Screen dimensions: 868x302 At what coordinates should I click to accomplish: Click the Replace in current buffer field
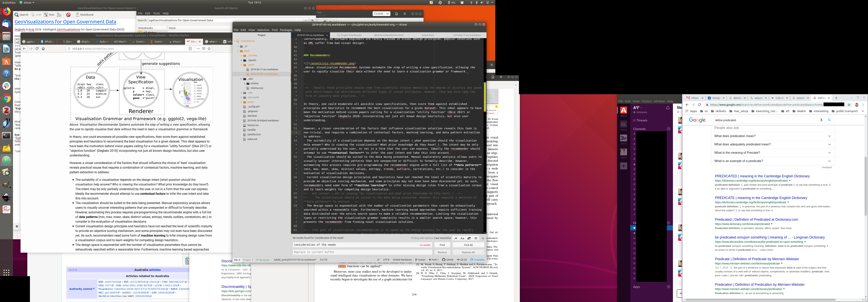[x=362, y=252]
